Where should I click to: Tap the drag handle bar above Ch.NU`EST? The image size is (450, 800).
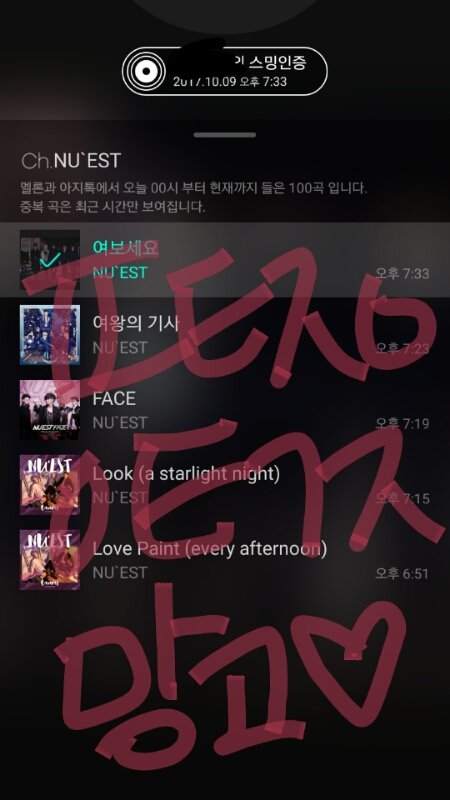[225, 135]
